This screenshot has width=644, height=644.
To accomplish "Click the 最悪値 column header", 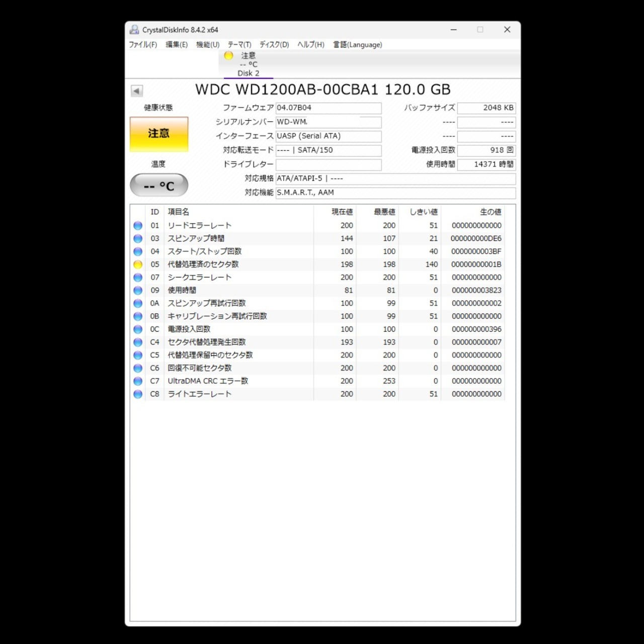I will (x=385, y=212).
